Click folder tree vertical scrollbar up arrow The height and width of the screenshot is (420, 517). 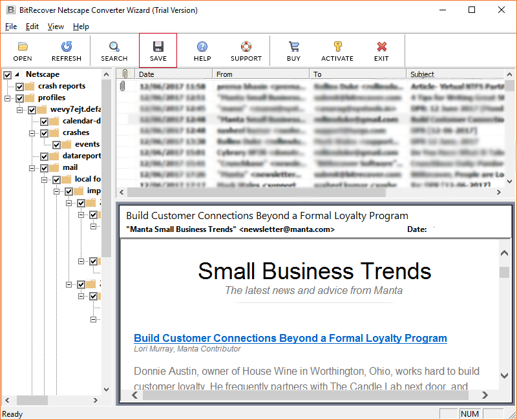click(x=106, y=74)
